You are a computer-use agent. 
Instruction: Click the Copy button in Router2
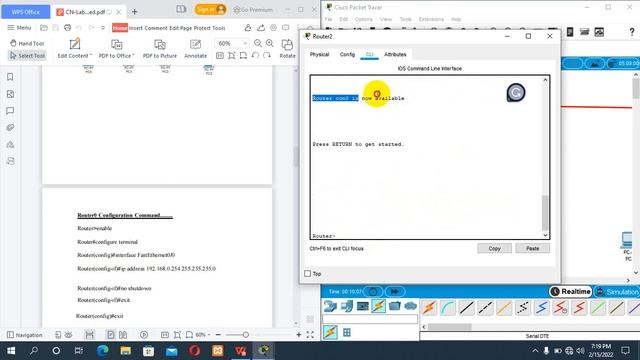click(x=494, y=248)
